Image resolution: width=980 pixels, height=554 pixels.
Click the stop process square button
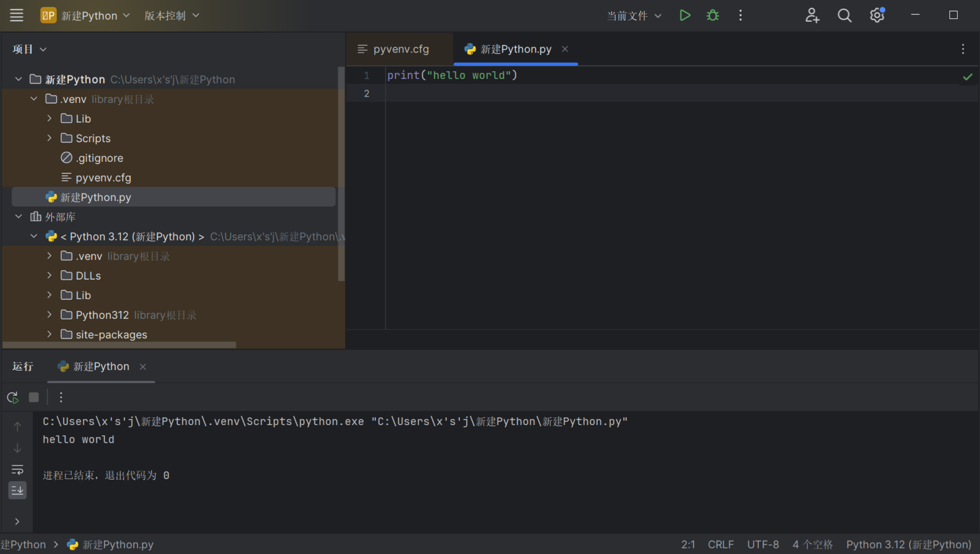coord(34,397)
